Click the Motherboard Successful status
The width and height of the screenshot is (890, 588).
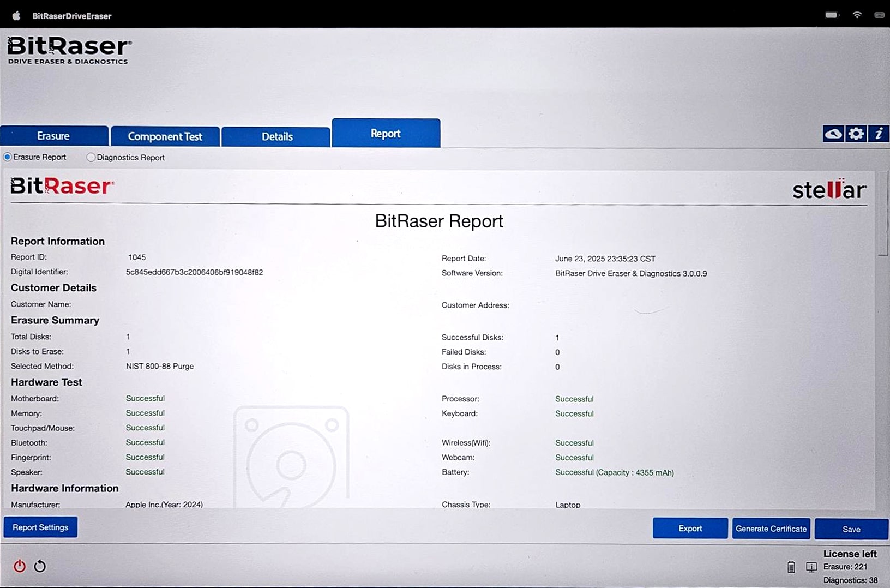[x=145, y=398]
